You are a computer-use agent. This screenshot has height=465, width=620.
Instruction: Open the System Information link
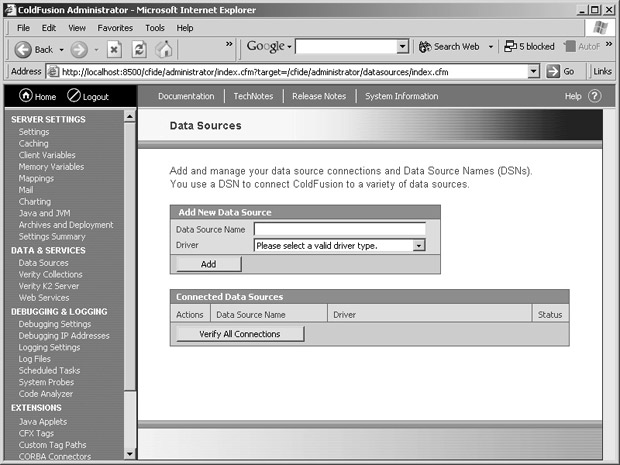(x=401, y=96)
